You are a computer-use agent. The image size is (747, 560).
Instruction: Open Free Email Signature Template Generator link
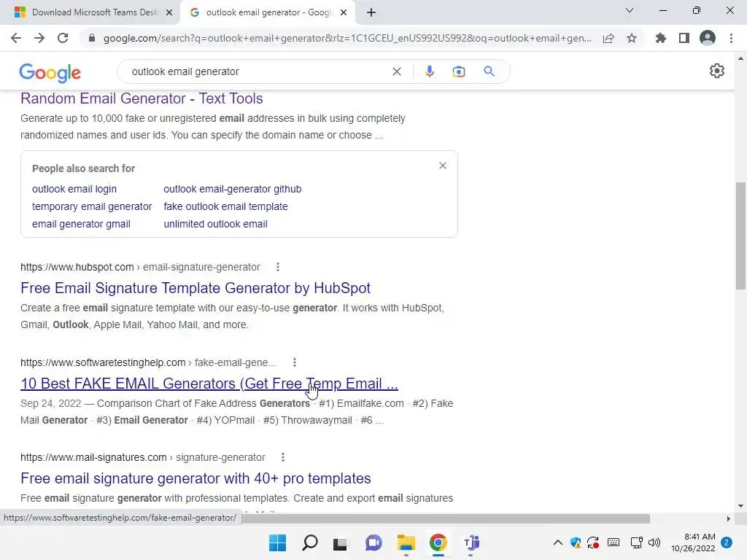coord(196,287)
